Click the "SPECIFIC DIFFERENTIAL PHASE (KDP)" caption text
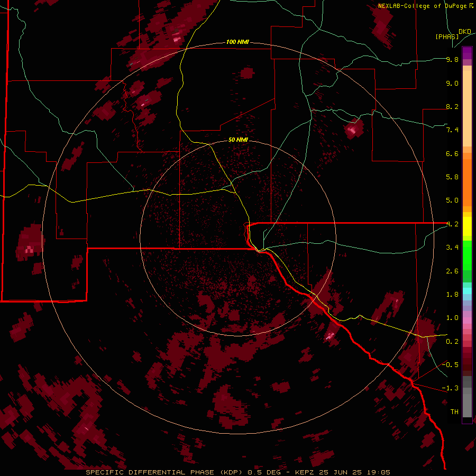The height and width of the screenshot is (476, 476). pyautogui.click(x=166, y=472)
